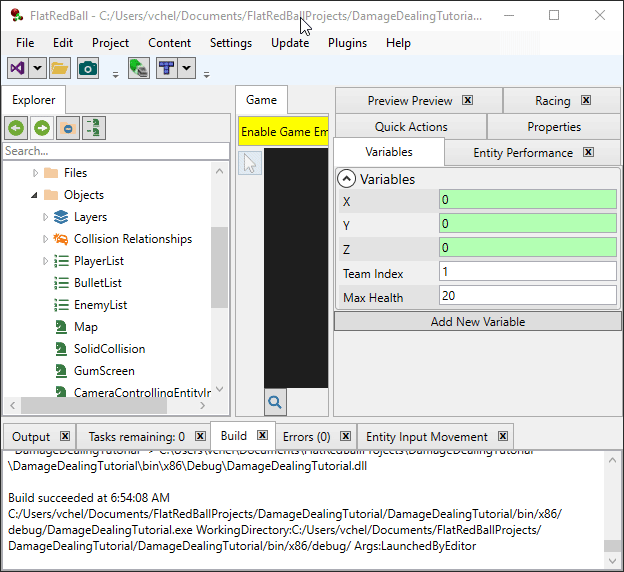Click the camera screenshot icon

point(88,68)
